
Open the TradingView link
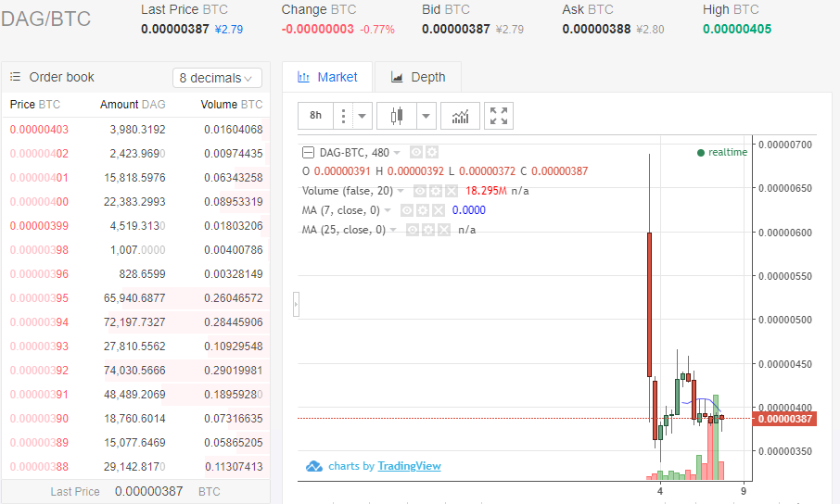pyautogui.click(x=409, y=466)
